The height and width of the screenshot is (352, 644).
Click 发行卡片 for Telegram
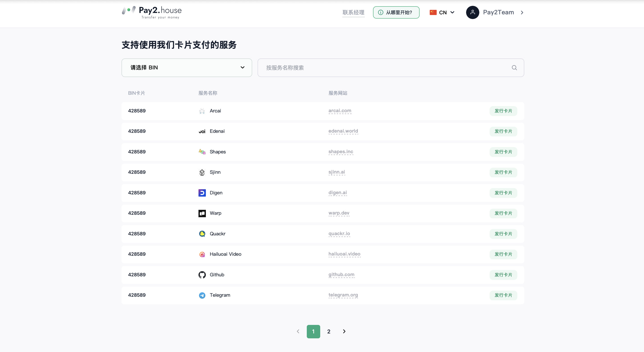(503, 295)
